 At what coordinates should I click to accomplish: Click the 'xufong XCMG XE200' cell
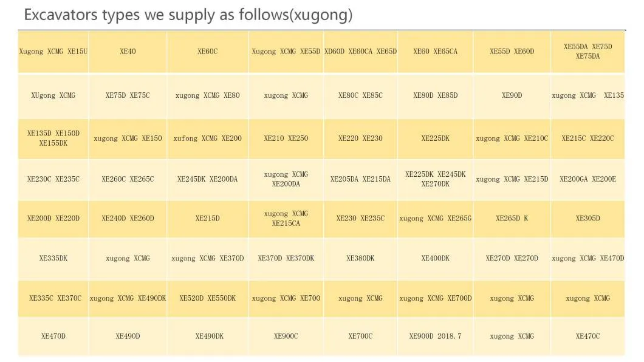(207, 138)
